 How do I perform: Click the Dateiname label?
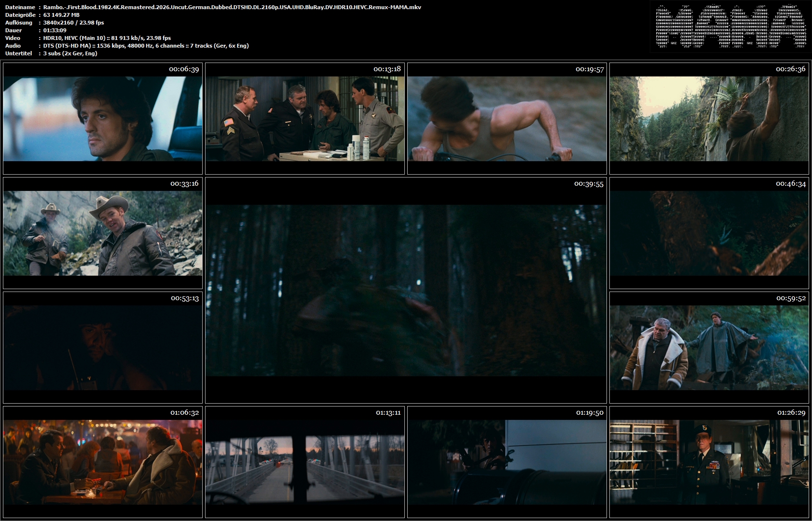tap(20, 7)
